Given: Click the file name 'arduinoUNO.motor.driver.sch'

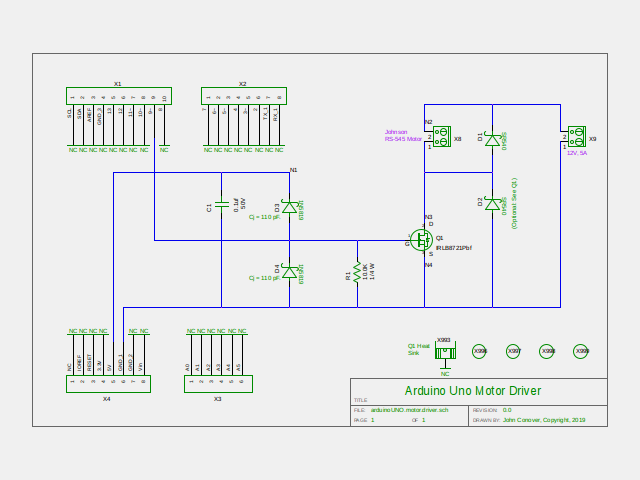Looking at the screenshot, I should point(409,410).
